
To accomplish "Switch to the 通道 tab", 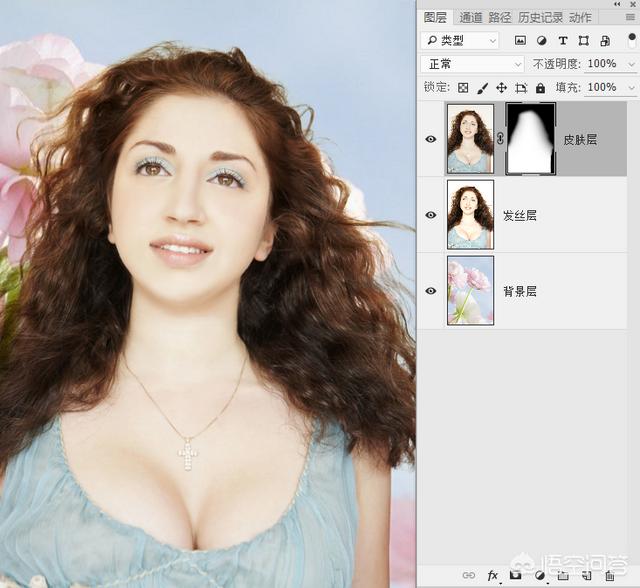I will (470, 17).
